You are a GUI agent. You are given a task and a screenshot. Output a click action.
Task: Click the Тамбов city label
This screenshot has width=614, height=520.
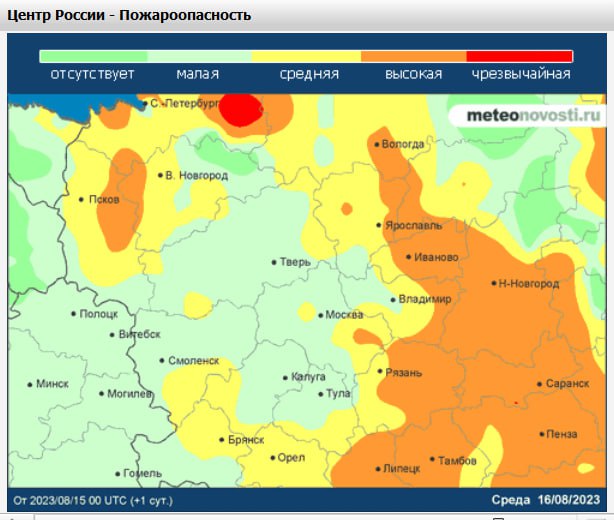click(x=457, y=461)
